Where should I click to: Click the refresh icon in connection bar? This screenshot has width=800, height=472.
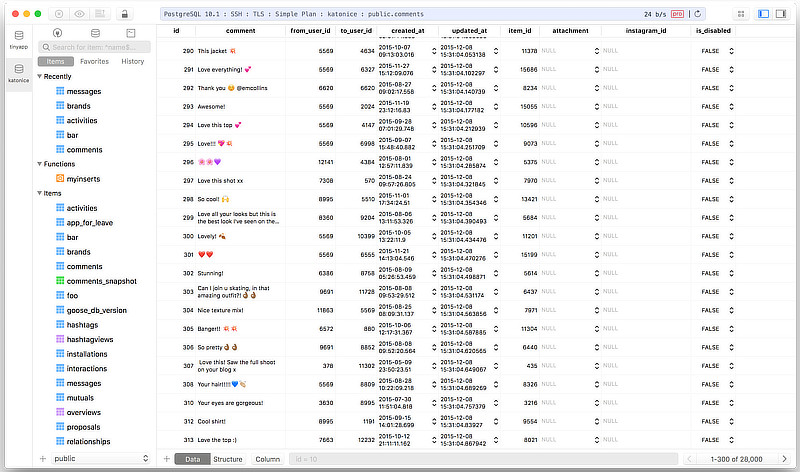click(697, 14)
